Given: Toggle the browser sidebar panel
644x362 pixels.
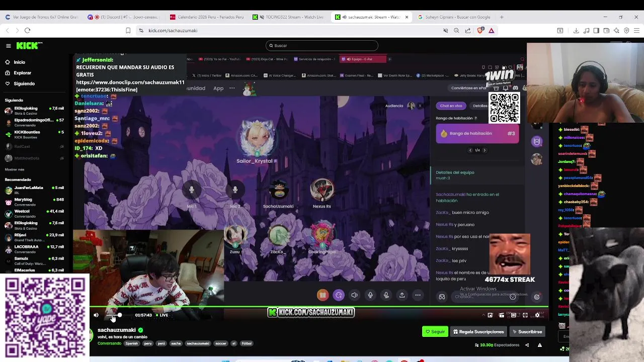Looking at the screenshot, I should pyautogui.click(x=596, y=31).
